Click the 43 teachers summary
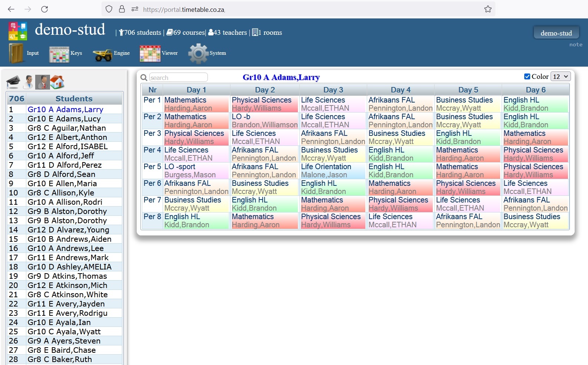The height and width of the screenshot is (365, 588). 227,33
